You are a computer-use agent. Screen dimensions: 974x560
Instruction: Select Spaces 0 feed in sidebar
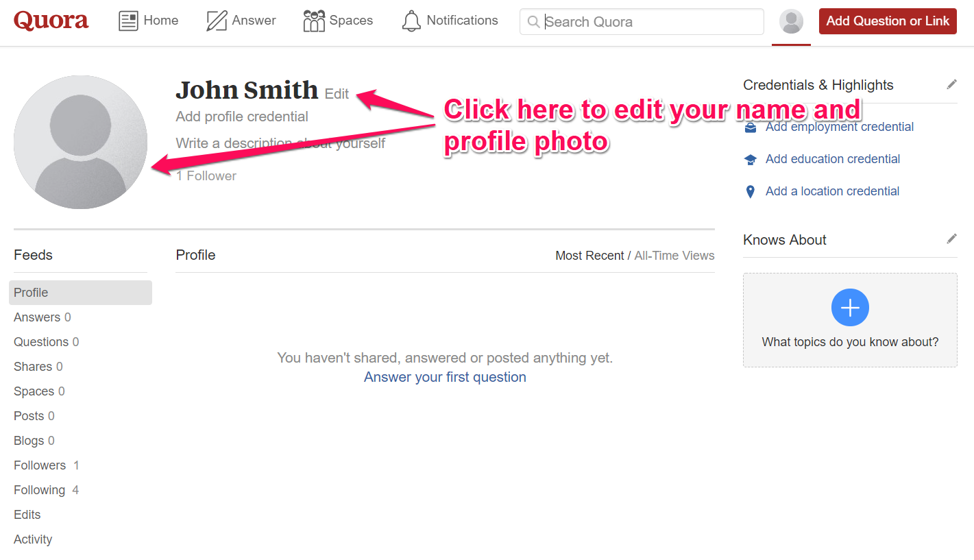pos(40,391)
